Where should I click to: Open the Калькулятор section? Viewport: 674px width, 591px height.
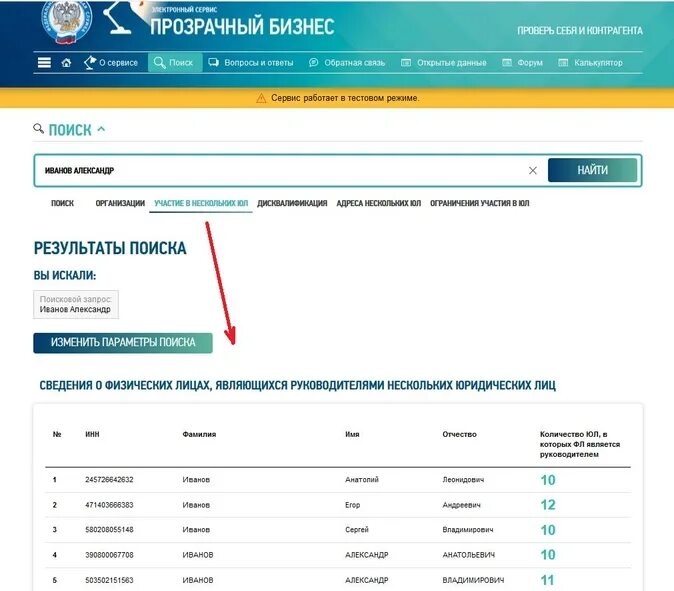click(x=590, y=63)
